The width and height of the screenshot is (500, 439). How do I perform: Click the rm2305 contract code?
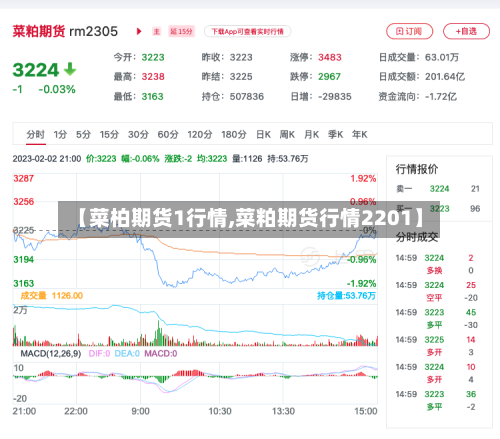93,32
